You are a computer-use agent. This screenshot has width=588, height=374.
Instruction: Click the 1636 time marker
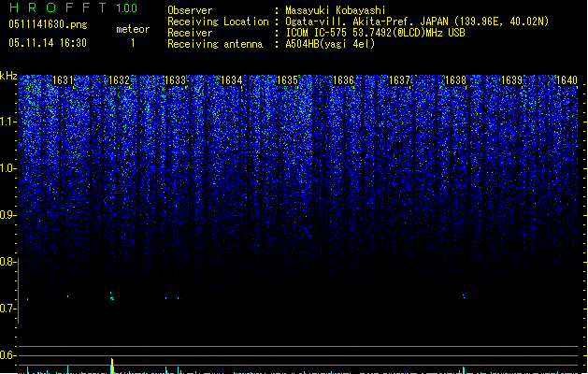(x=343, y=80)
